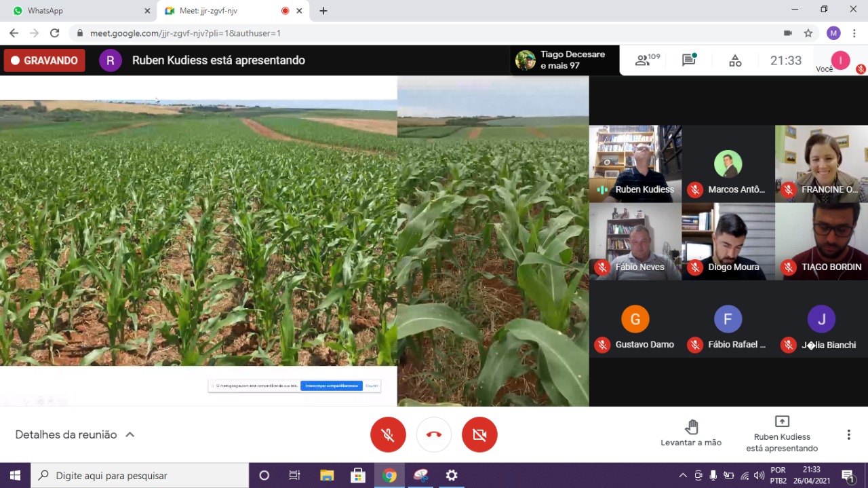The width and height of the screenshot is (868, 488).
Task: Show hidden system tray icons chevron
Action: point(682,475)
